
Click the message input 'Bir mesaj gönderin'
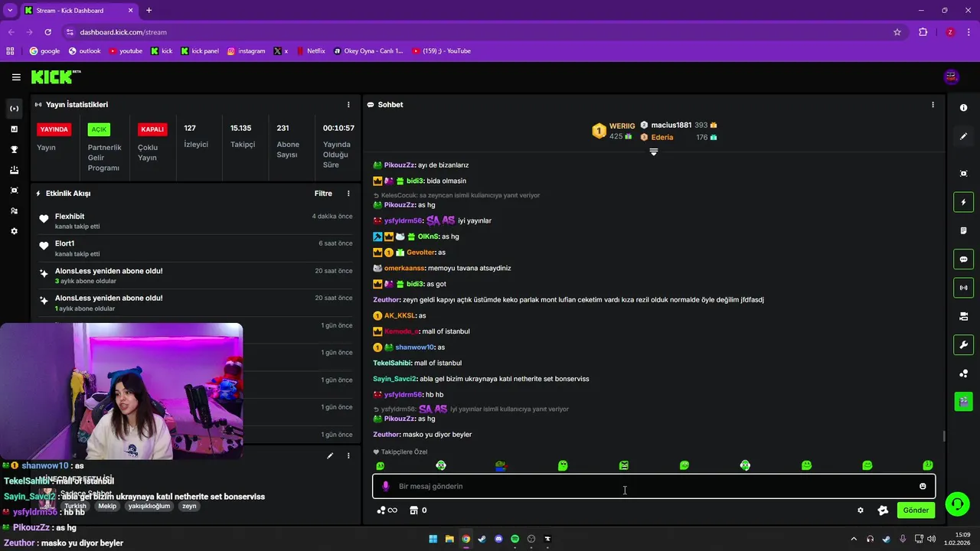(653, 486)
